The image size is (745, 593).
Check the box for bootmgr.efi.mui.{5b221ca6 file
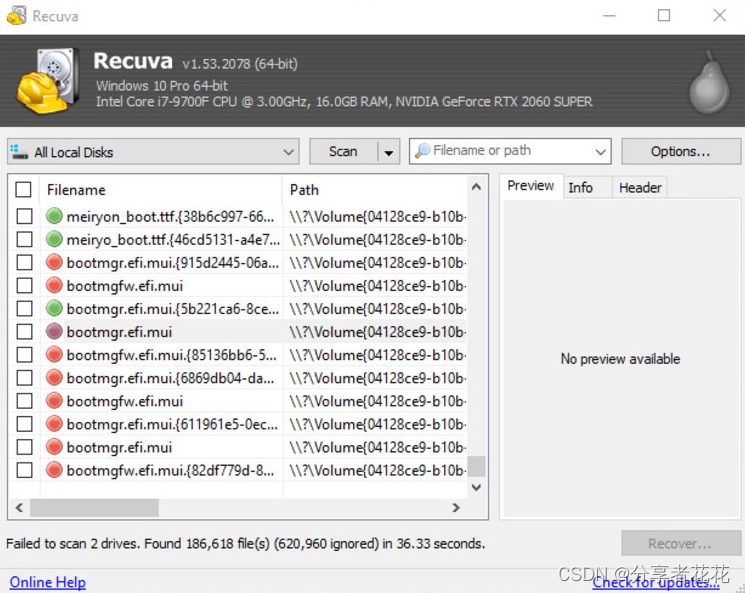24,308
